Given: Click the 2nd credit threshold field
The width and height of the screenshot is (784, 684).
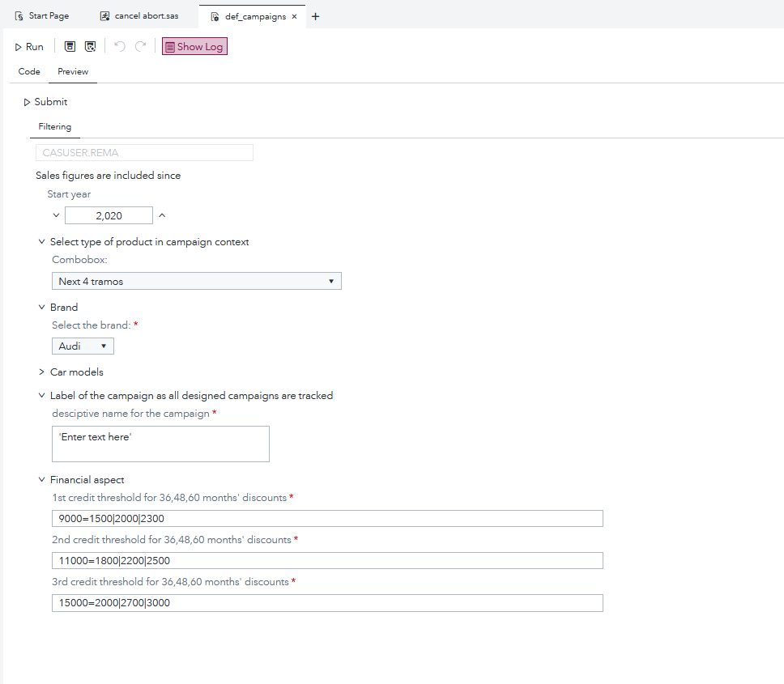Looking at the screenshot, I should (x=327, y=561).
